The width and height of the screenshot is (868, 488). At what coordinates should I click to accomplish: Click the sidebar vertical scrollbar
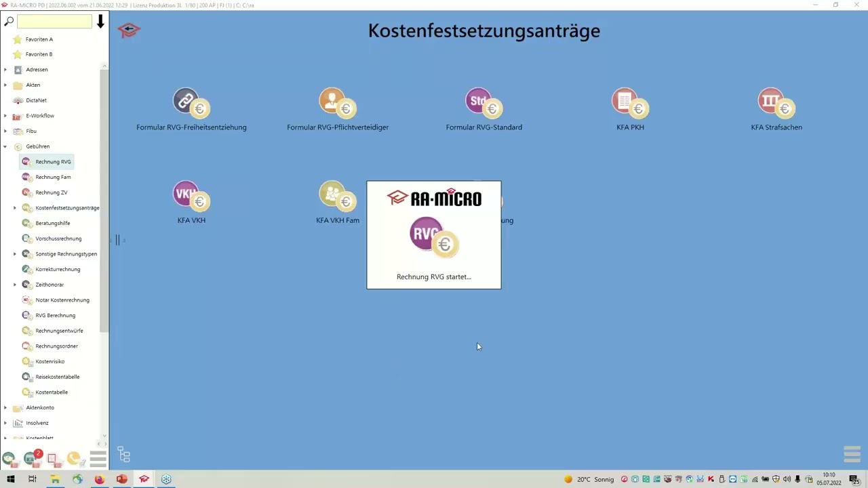pyautogui.click(x=104, y=200)
